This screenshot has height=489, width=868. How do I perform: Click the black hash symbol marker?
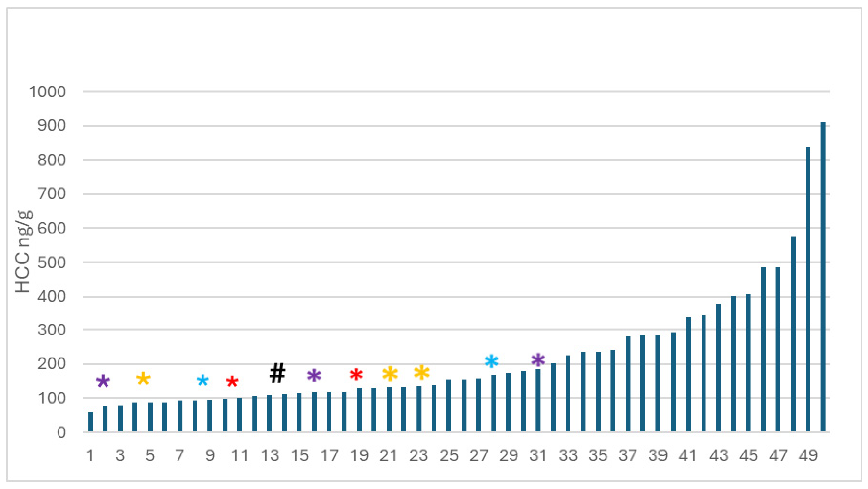pos(277,373)
